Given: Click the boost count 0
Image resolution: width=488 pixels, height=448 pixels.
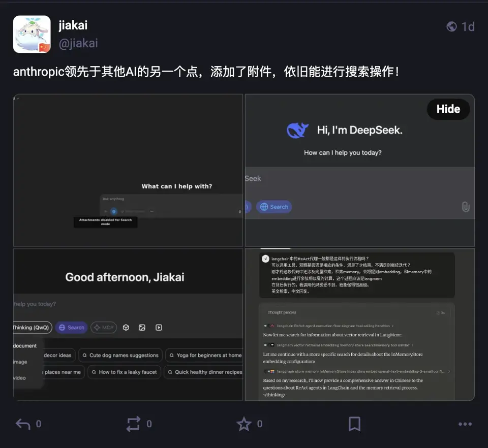Looking at the screenshot, I should pos(149,424).
